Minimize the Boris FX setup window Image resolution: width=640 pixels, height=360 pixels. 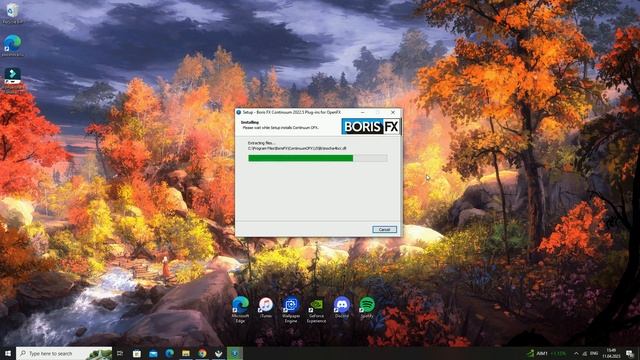(363, 112)
